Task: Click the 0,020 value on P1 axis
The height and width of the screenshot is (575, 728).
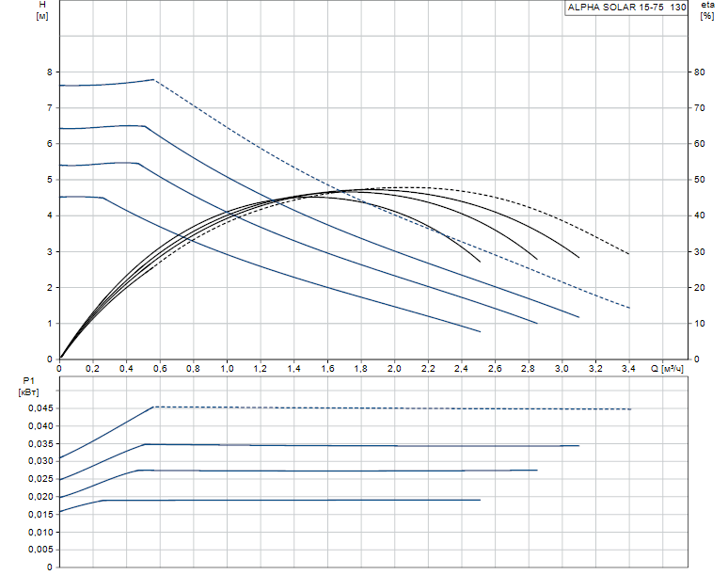Action: 40,497
